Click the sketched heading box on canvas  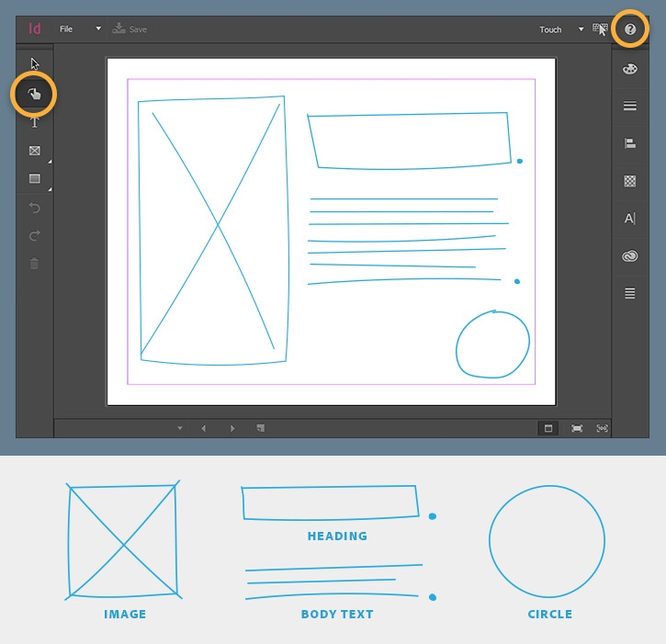[x=410, y=141]
